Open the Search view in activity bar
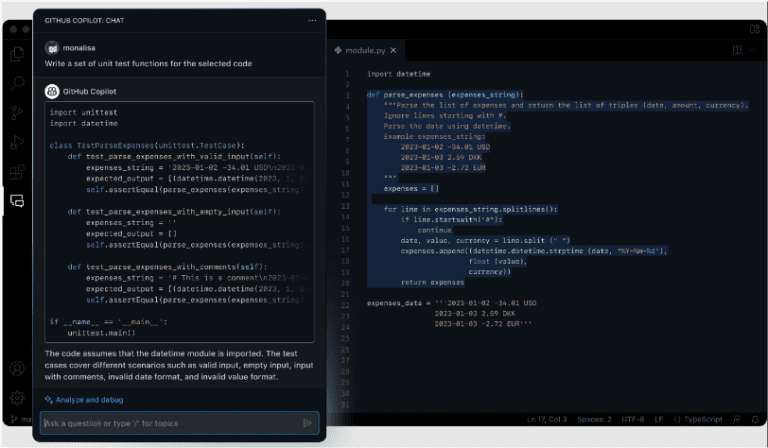 [17, 83]
